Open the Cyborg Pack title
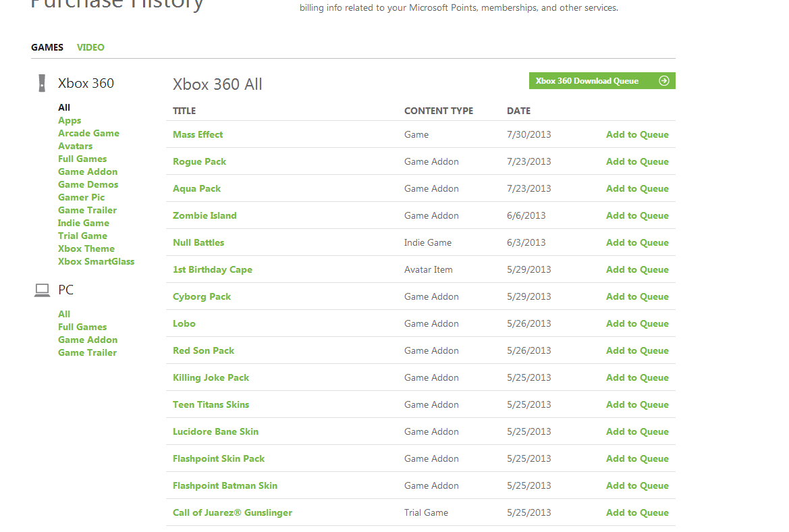Image resolution: width=789 pixels, height=532 pixels. pos(202,296)
